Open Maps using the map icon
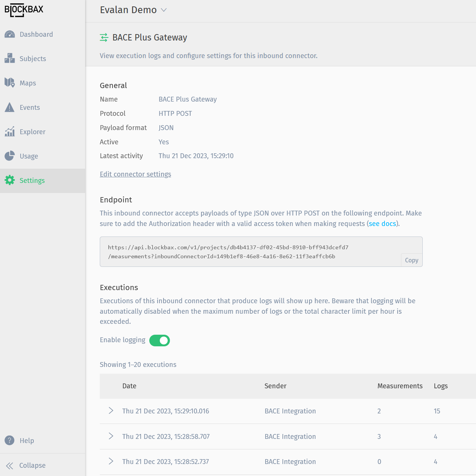The width and height of the screenshot is (476, 476). click(10, 83)
